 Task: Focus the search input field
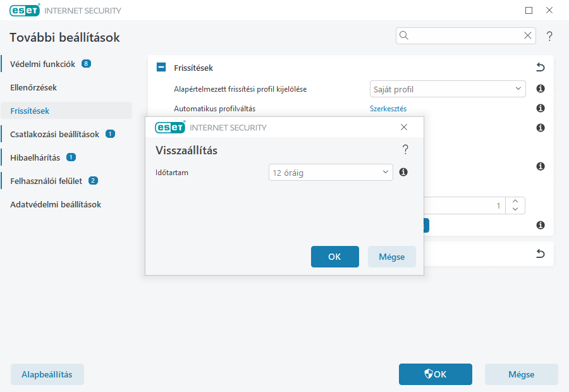(465, 35)
